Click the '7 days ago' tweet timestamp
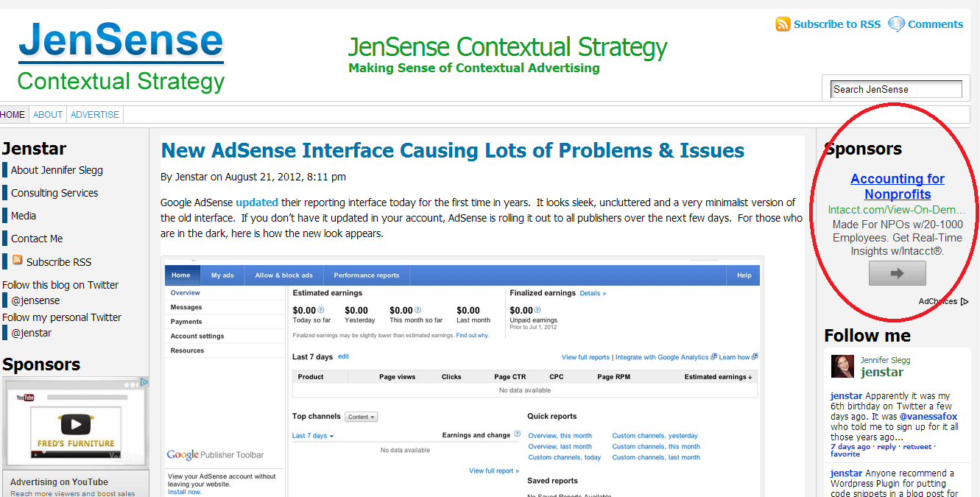Screen dimensions: 980x497 (850, 447)
